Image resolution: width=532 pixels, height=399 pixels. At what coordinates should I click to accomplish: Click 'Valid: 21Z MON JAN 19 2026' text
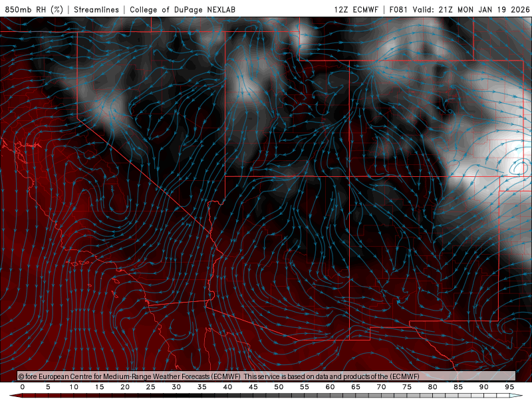point(471,10)
